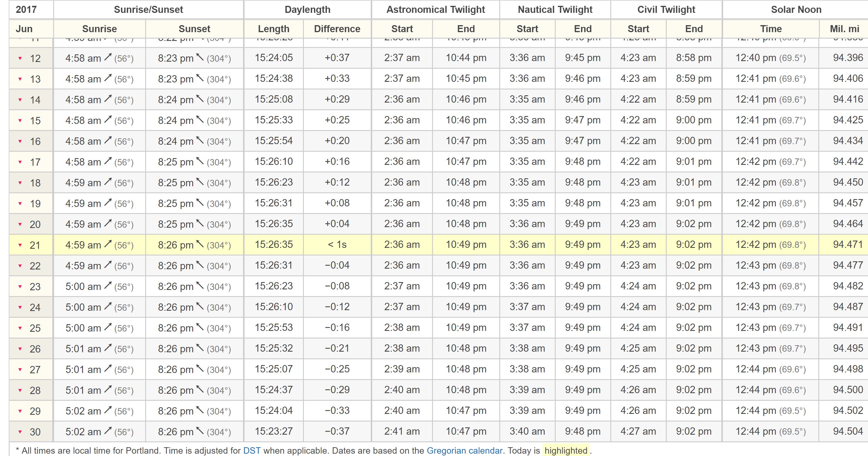Click sunset direction arrow icon for June 14

pos(200,99)
